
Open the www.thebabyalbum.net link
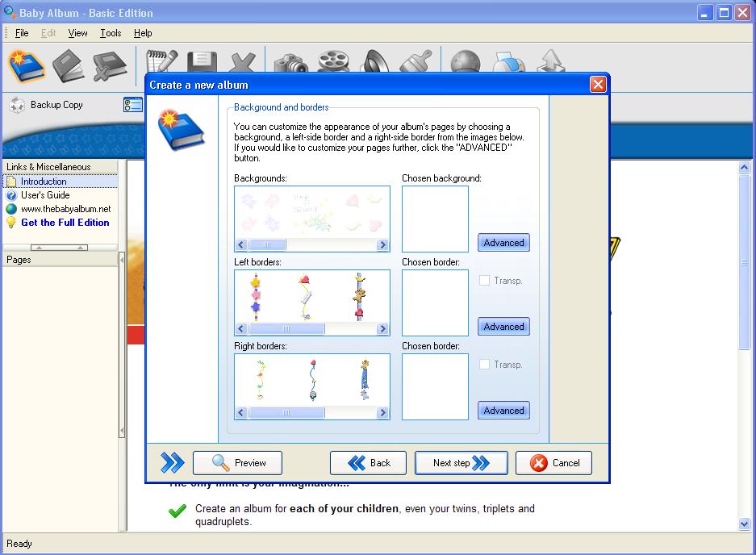(x=65, y=209)
